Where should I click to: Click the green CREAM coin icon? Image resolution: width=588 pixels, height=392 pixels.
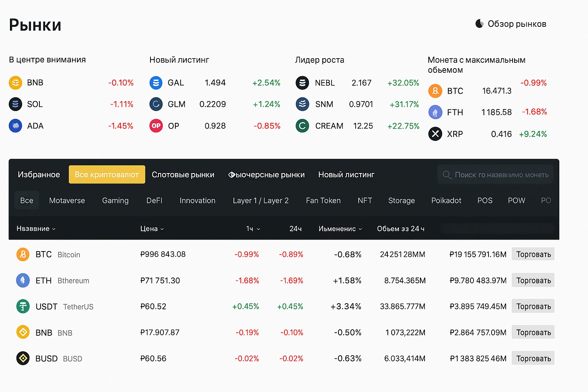pyautogui.click(x=302, y=126)
